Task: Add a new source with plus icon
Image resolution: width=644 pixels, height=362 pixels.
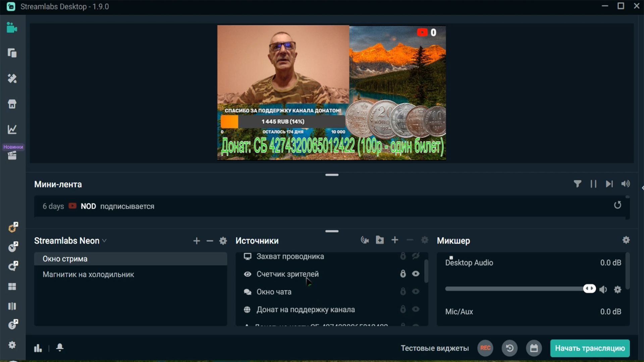Action: [x=395, y=240]
